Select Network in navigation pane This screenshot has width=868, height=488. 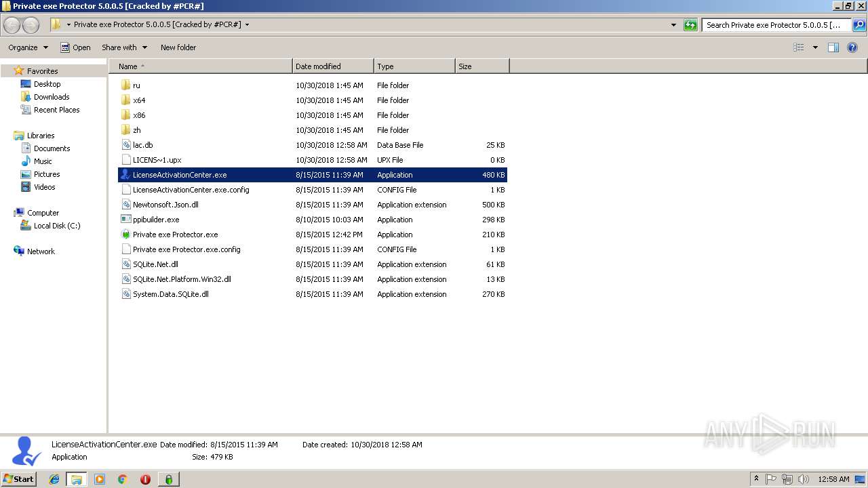pos(41,251)
